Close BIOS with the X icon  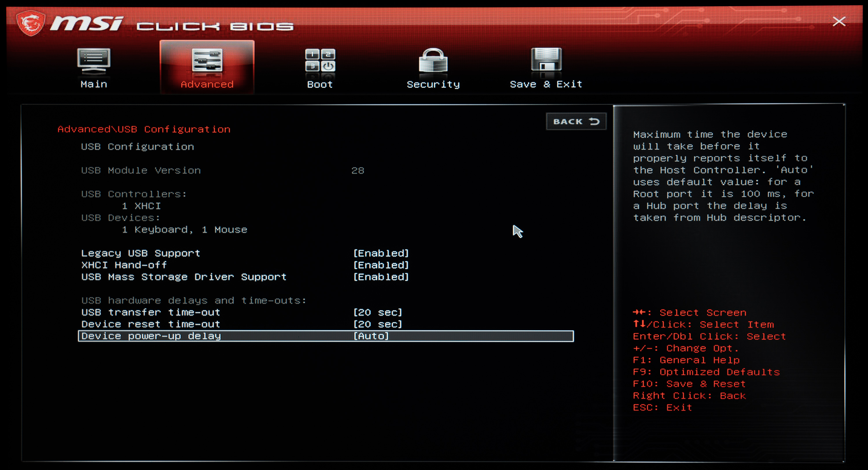pyautogui.click(x=839, y=22)
